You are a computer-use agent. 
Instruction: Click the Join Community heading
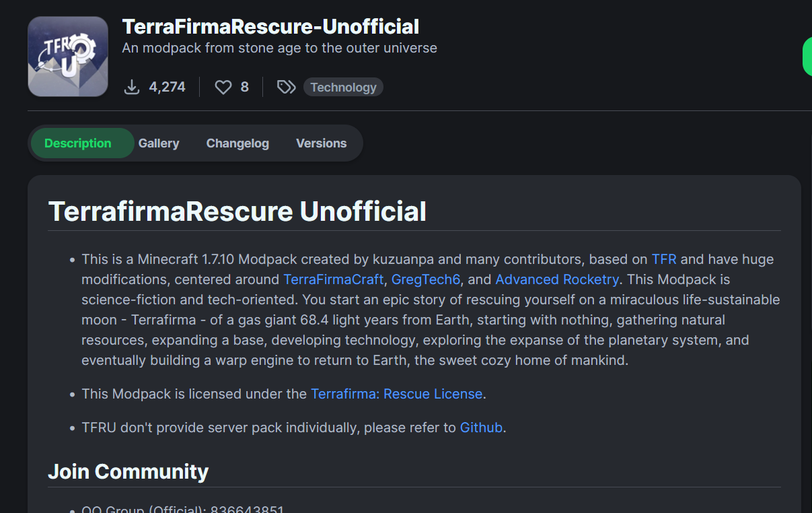coord(128,471)
